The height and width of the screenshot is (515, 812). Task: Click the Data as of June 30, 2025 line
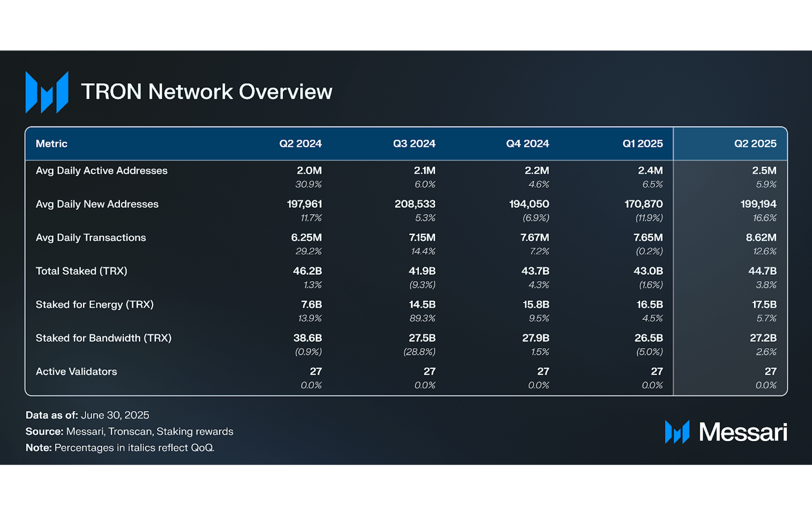coord(87,415)
